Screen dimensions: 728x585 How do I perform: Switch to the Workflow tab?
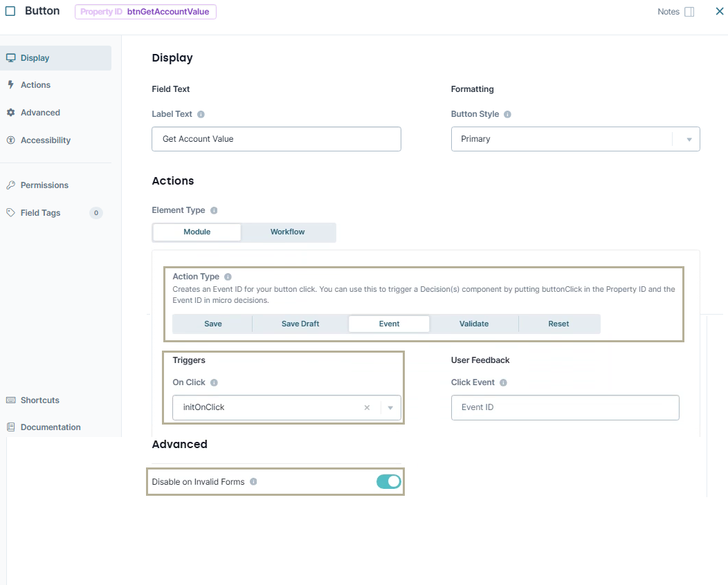click(x=288, y=232)
